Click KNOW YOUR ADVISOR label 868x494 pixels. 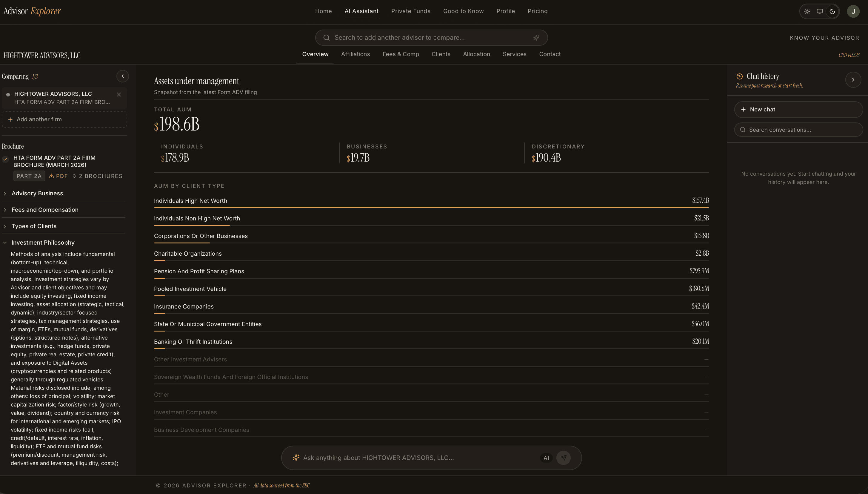(x=825, y=38)
